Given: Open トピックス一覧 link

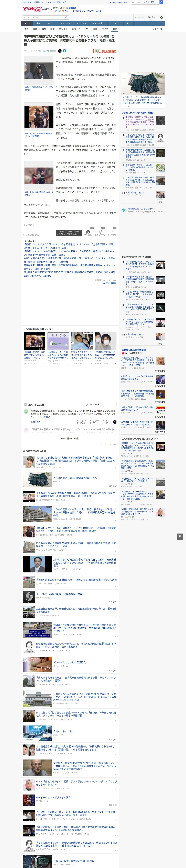Looking at the screenshot, I should tap(155, 29).
